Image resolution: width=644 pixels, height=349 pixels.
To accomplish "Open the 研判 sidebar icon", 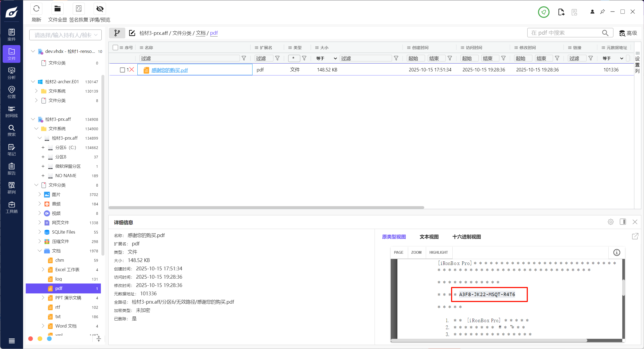I will tap(12, 188).
